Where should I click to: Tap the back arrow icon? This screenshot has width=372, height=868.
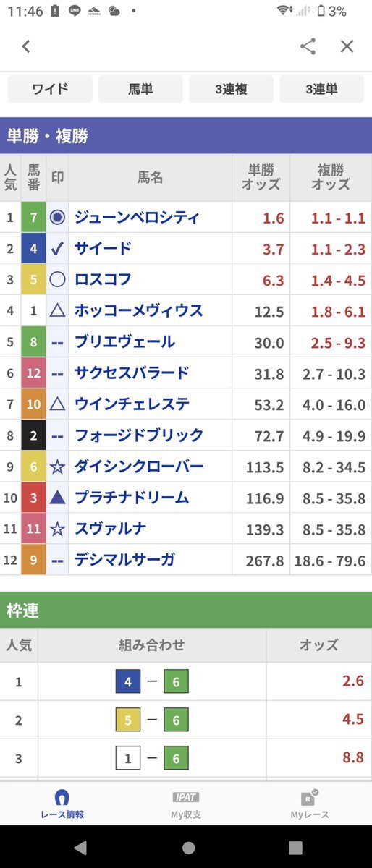(x=26, y=46)
